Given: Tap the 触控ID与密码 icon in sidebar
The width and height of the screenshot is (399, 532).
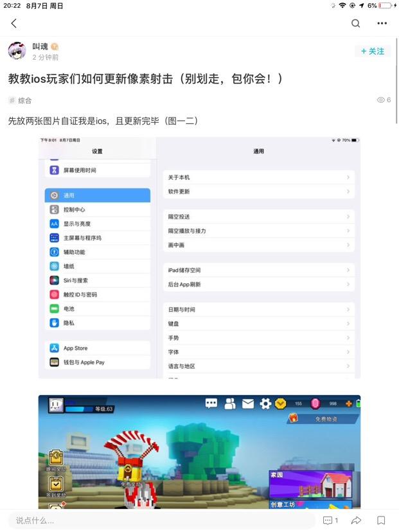Looking at the screenshot, I should (x=54, y=294).
